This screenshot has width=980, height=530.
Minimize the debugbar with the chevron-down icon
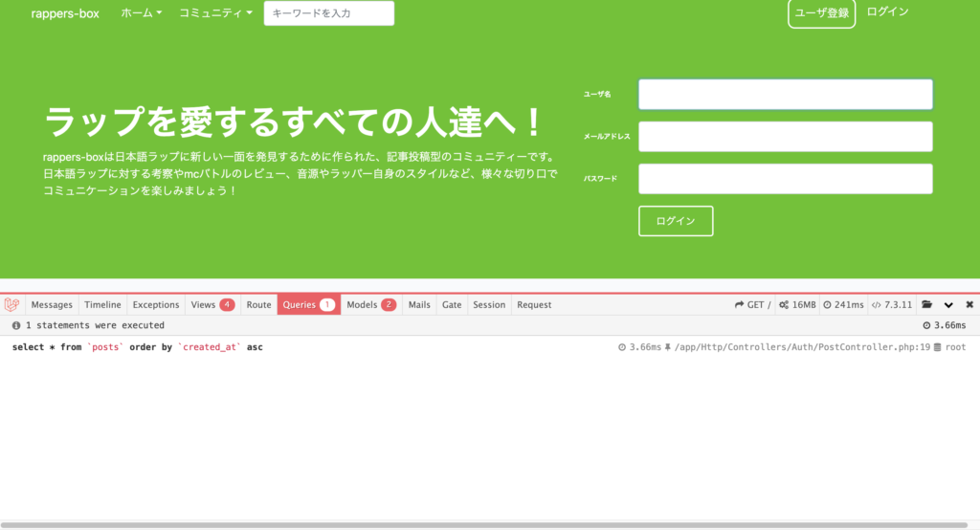(x=948, y=305)
